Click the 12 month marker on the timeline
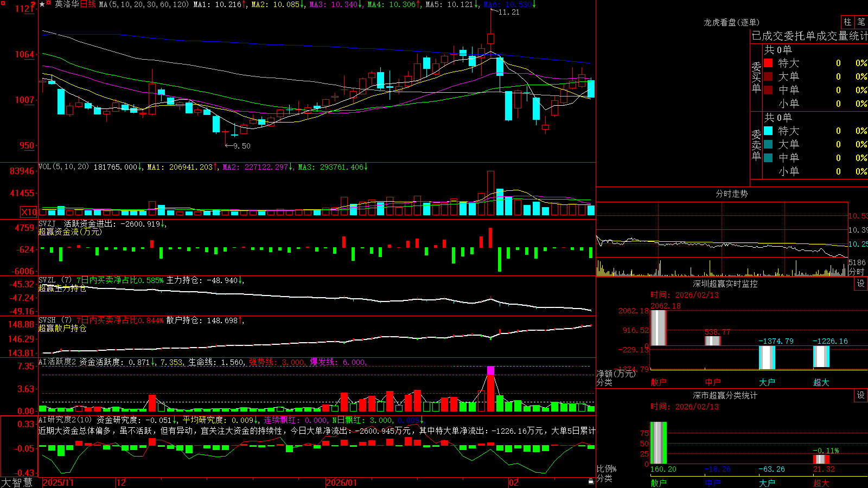This screenshot has height=488, width=868. point(122,483)
